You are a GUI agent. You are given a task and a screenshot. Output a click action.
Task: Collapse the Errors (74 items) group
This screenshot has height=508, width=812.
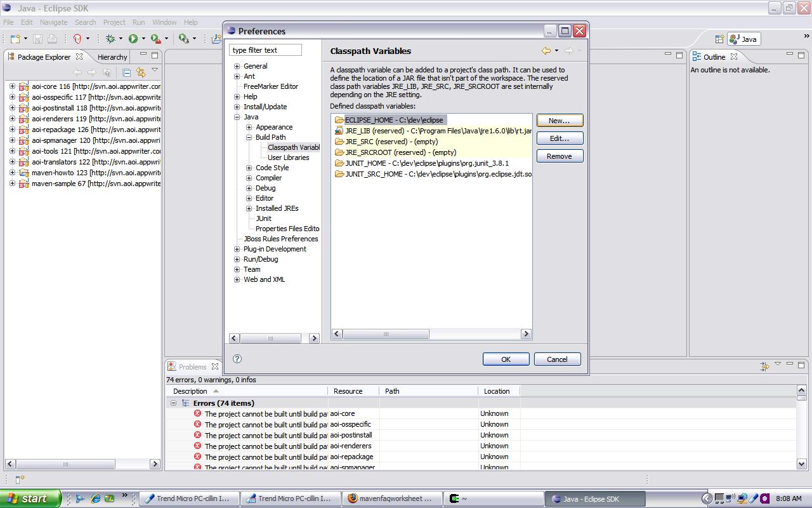tap(173, 403)
